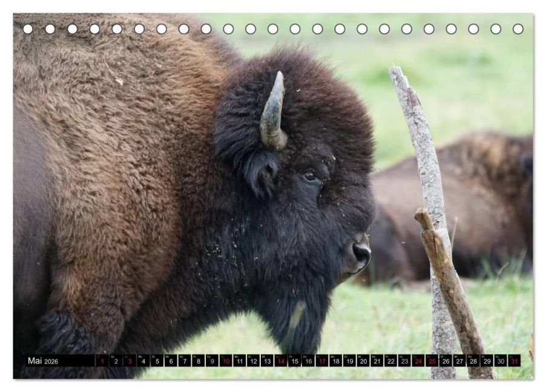Select day 28 on the strip

(x=473, y=361)
